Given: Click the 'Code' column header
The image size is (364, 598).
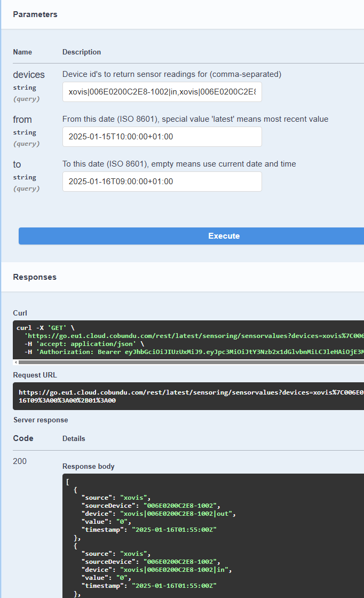Looking at the screenshot, I should pos(23,438).
